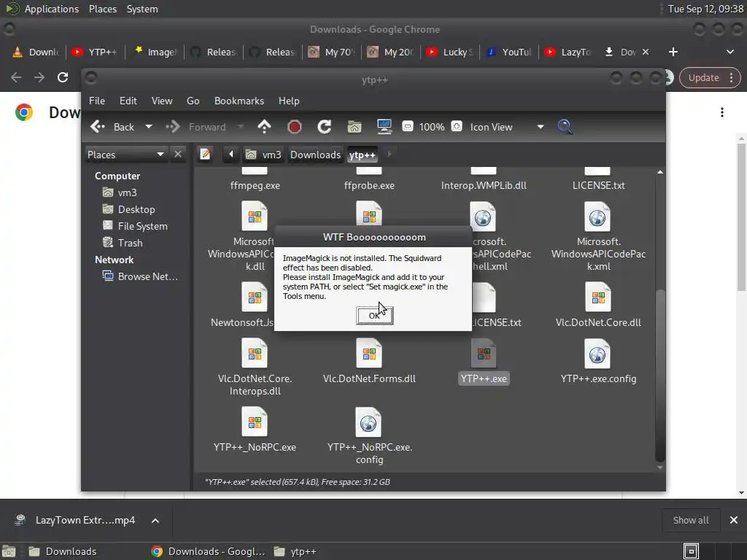747x560 pixels.
Task: Close the Chrome downloads shelf
Action: 734,521
